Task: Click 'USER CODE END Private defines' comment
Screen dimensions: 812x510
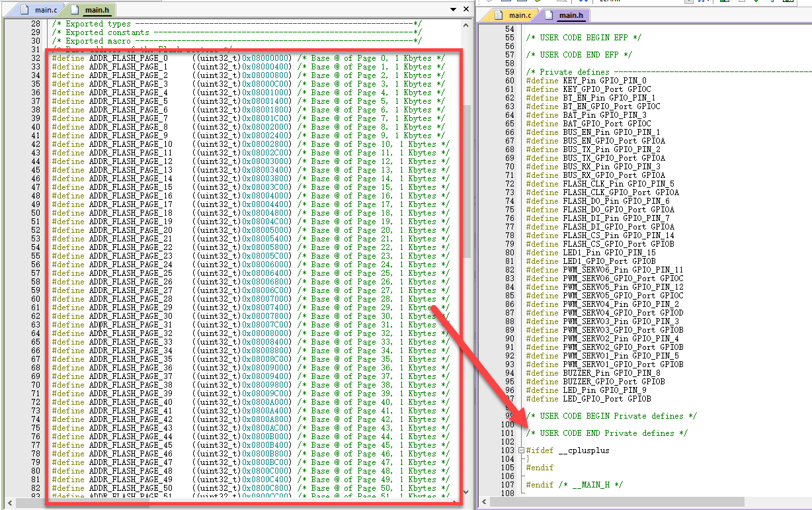Action: click(x=607, y=433)
